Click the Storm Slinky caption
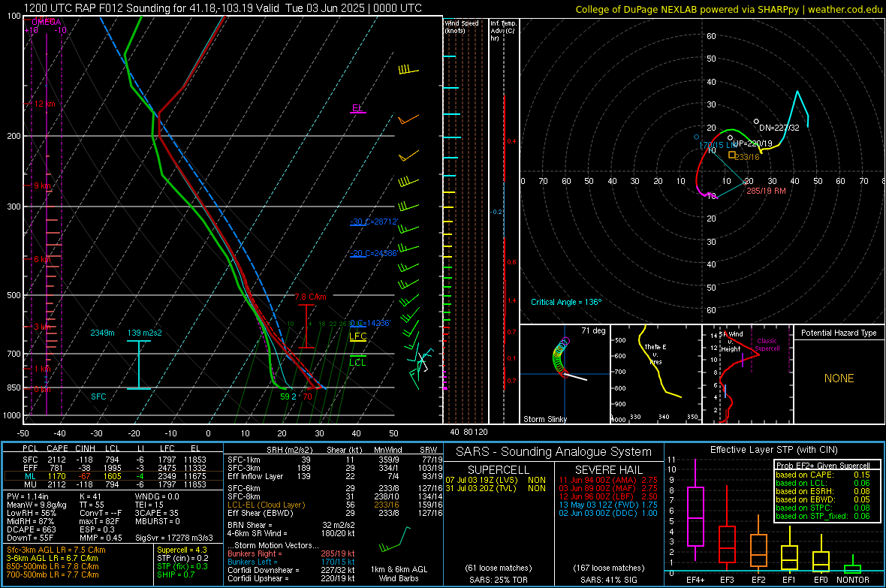This screenshot has height=588, width=886. tap(544, 419)
